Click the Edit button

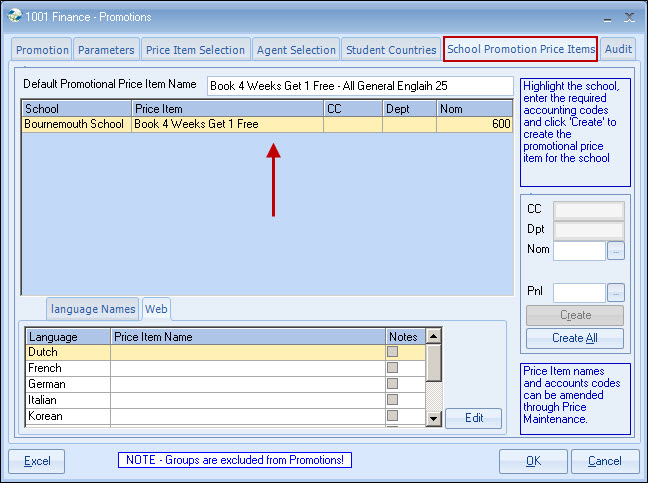[x=473, y=418]
